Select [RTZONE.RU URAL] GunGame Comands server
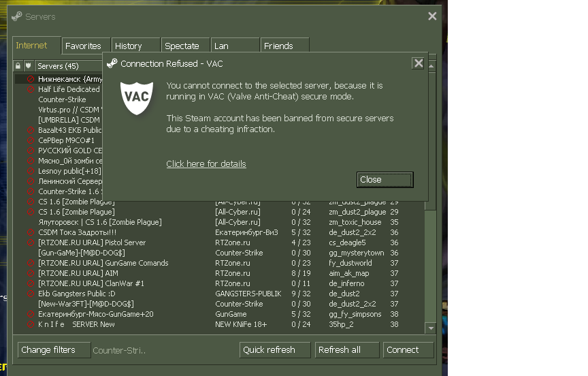 219,263
